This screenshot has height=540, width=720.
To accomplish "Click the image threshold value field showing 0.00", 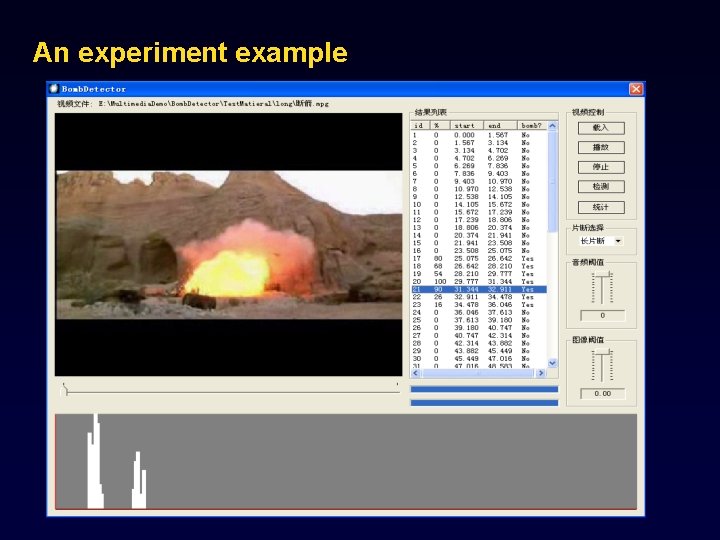I will click(602, 394).
